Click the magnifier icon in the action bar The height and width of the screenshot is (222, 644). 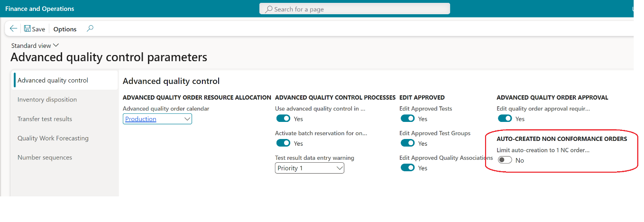90,28
